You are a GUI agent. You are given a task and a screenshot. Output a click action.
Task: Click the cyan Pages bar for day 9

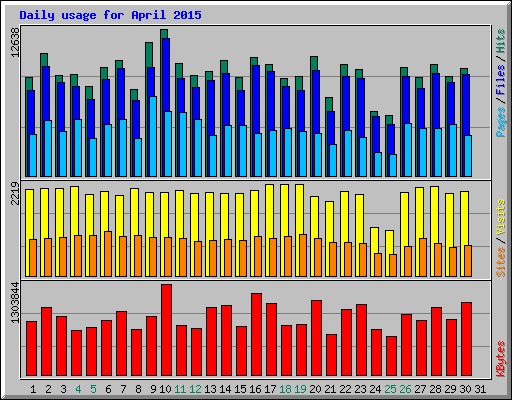pyautogui.click(x=153, y=137)
